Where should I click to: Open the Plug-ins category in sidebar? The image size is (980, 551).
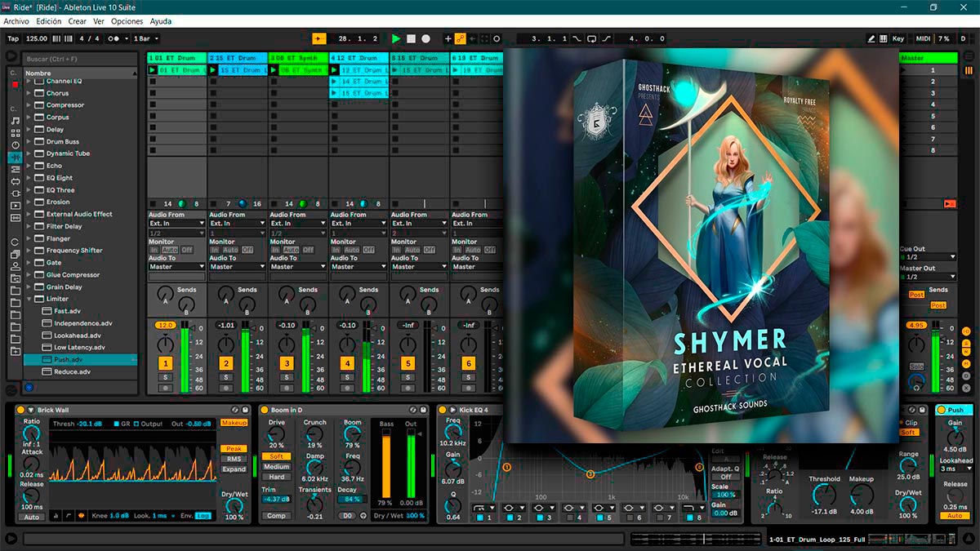coord(15,193)
